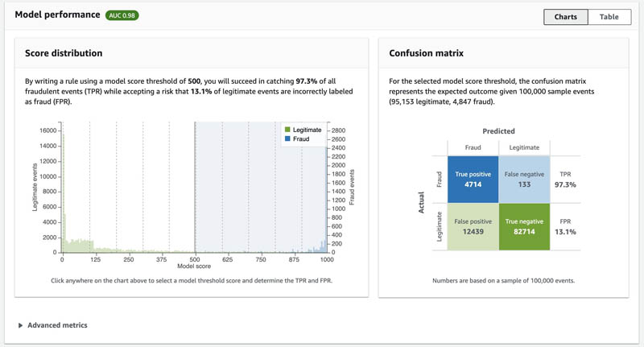644x347 pixels.
Task: Click the blue Fraud legend swatch
Action: point(287,138)
